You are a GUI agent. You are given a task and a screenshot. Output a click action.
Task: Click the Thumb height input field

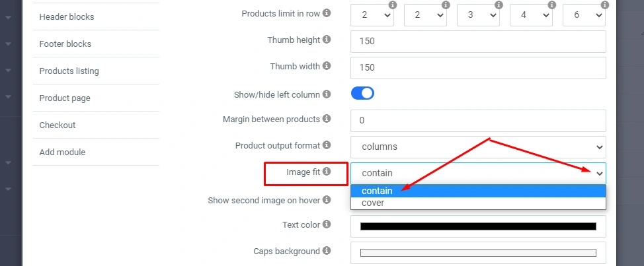pyautogui.click(x=478, y=41)
